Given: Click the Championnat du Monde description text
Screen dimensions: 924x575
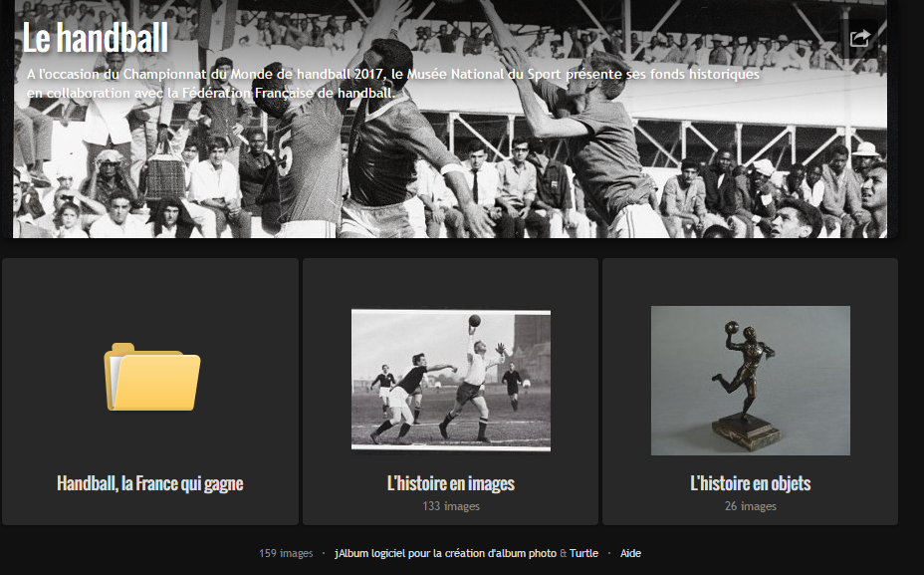Looking at the screenshot, I should (x=393, y=83).
